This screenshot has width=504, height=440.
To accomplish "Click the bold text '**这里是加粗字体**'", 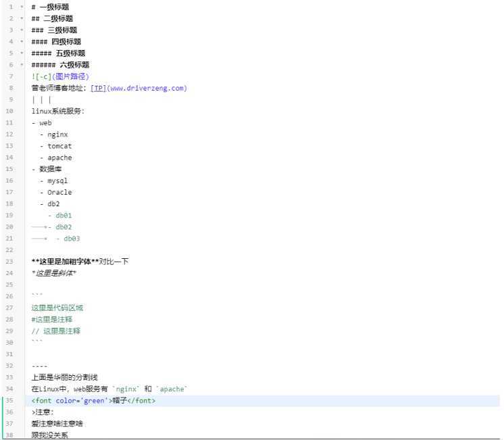I will [66, 262].
